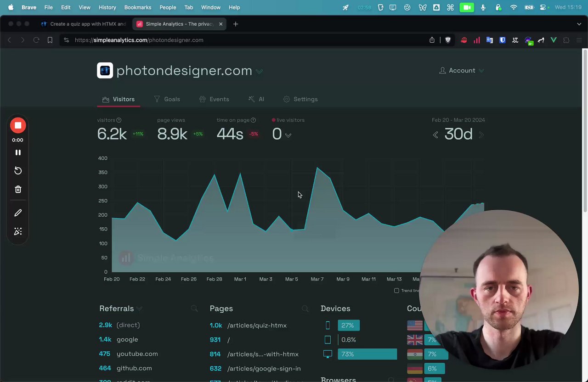Open the share icon in address bar

click(432, 40)
